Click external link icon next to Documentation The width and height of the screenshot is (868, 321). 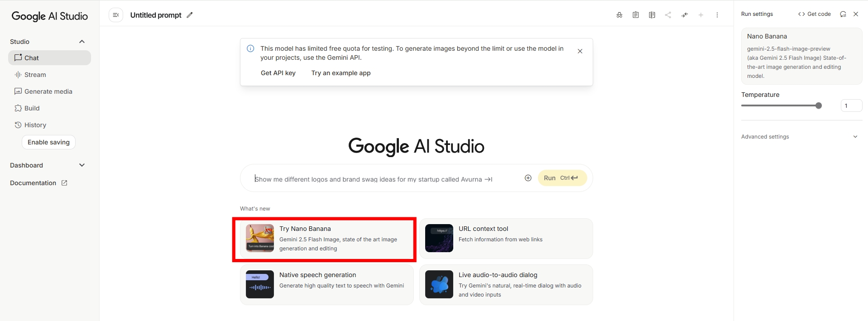point(64,183)
